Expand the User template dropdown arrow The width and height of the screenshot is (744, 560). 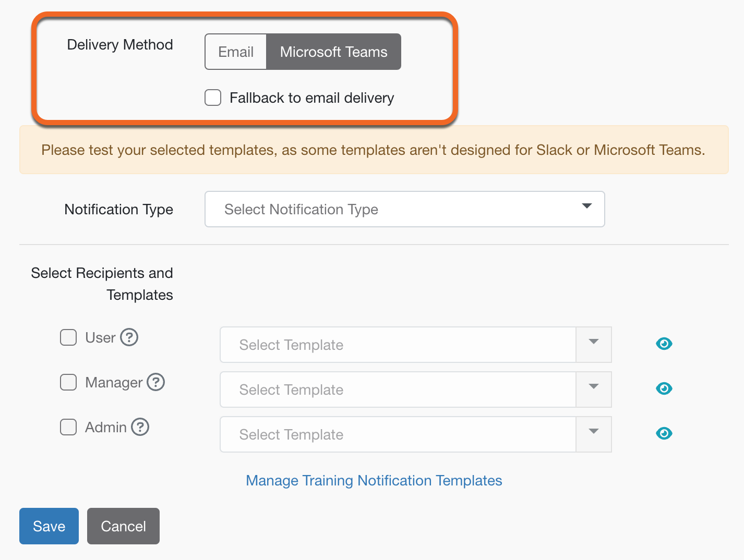(593, 344)
